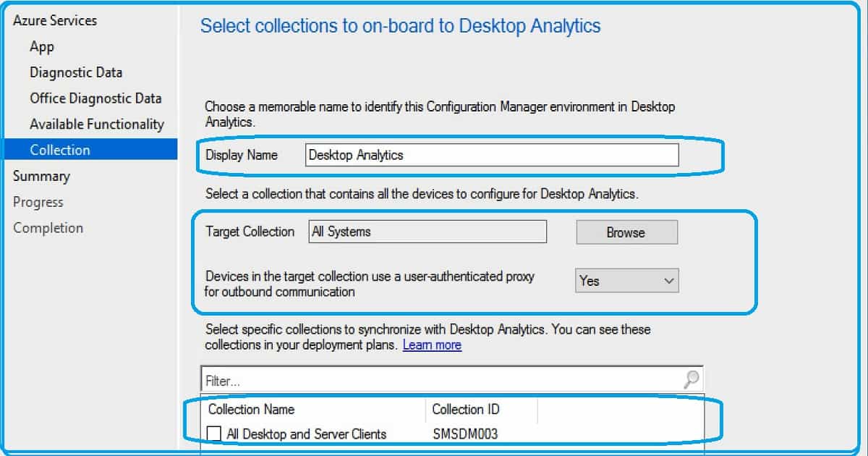Select the Progress step in sidebar
This screenshot has height=456, width=868.
click(x=38, y=202)
